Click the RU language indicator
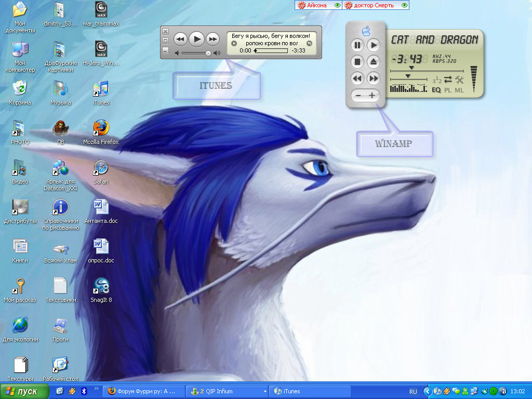This screenshot has height=399, width=532. pos(413,392)
